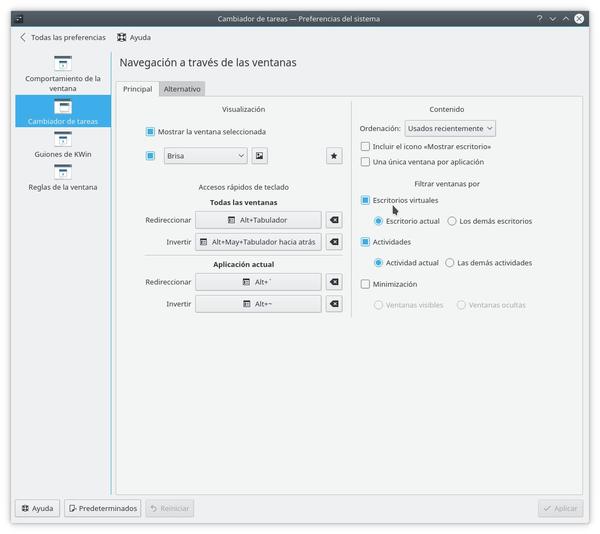Select Los demás escritorios radio option
600x534 pixels.
point(452,221)
